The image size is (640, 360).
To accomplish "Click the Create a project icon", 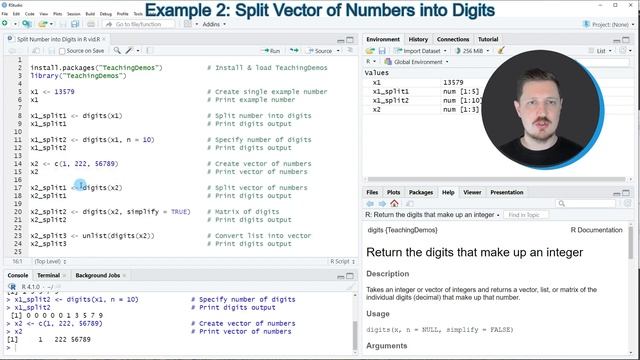I will pos(27,24).
